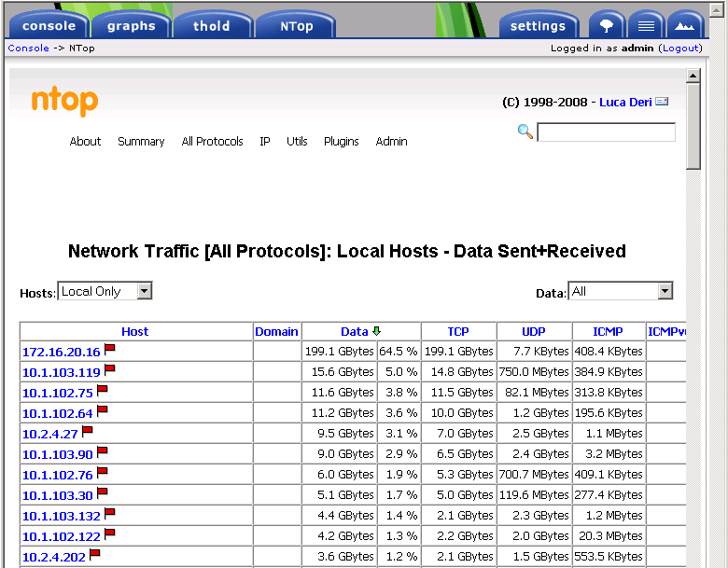Open the tree view icon tab
This screenshot has height=568, width=728.
point(607,25)
